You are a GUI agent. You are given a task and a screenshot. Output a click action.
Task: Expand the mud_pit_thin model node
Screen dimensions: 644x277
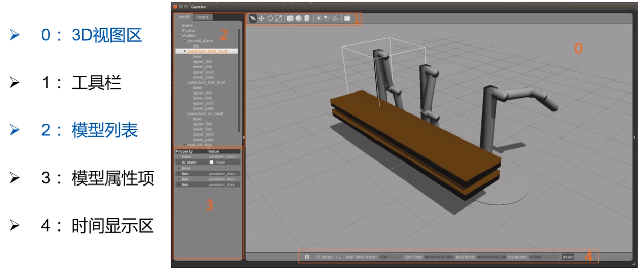(x=185, y=145)
